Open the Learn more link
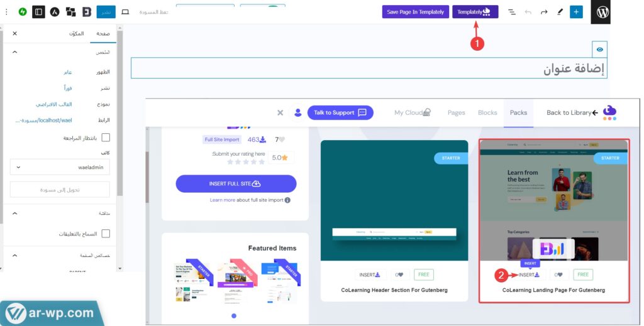 [x=222, y=200]
